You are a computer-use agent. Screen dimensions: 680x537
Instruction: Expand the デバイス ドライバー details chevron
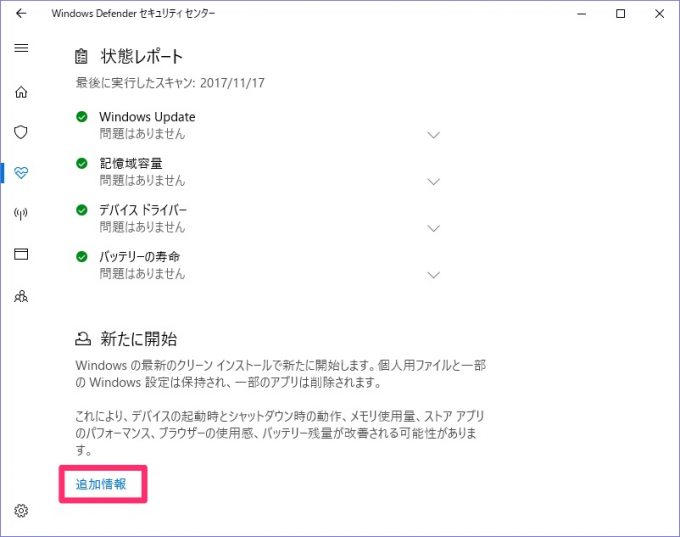point(433,228)
